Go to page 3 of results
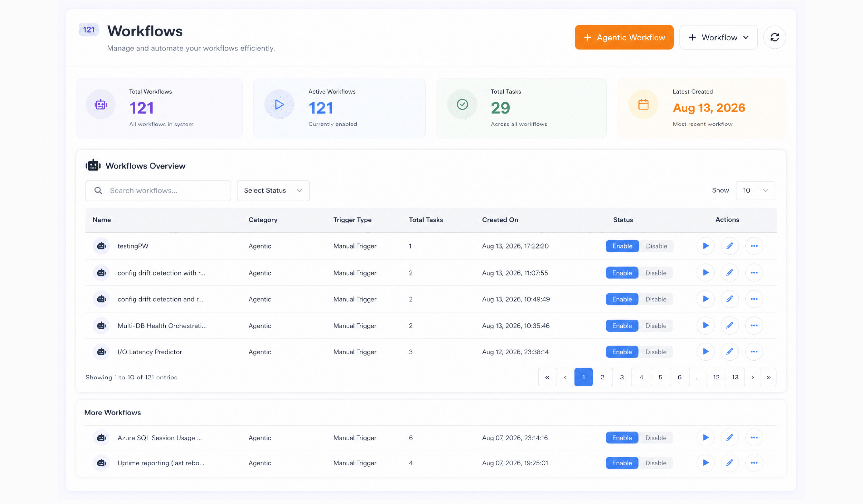This screenshot has height=504, width=863. 622,377
